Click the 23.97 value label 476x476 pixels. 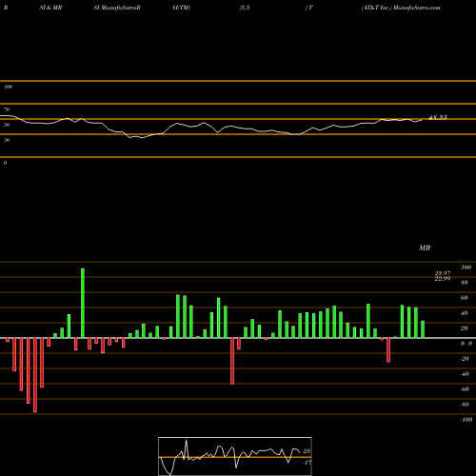[443, 273]
